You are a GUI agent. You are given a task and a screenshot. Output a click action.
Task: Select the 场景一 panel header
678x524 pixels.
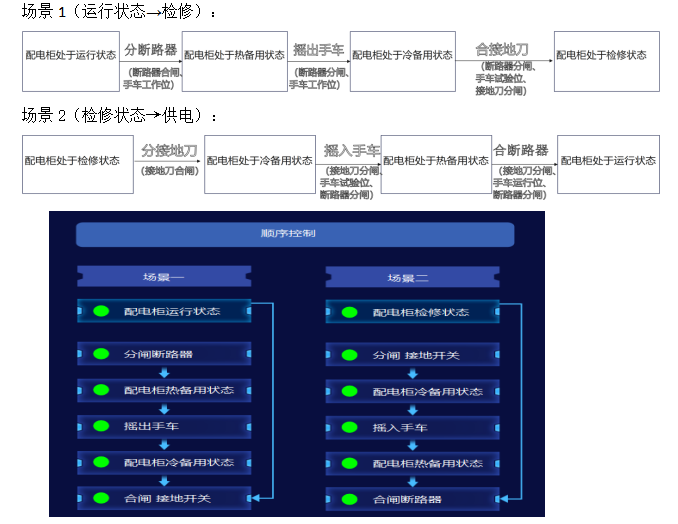coord(164,277)
